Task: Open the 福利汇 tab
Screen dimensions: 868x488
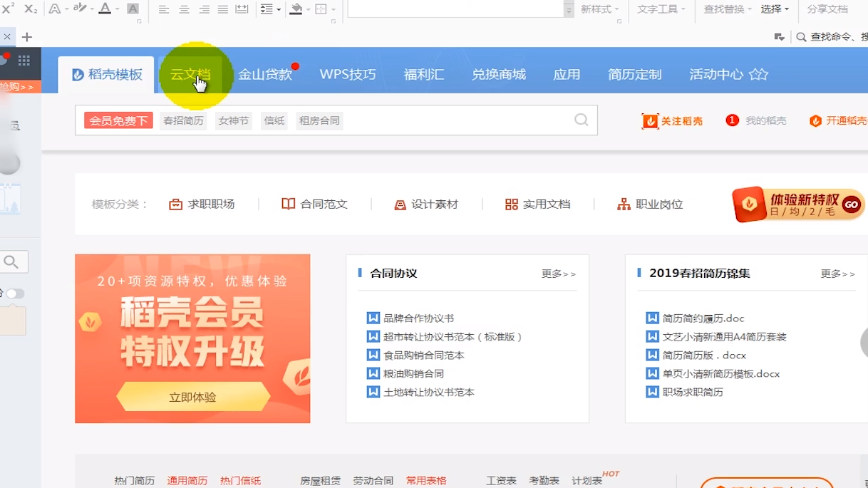Action: [x=424, y=74]
